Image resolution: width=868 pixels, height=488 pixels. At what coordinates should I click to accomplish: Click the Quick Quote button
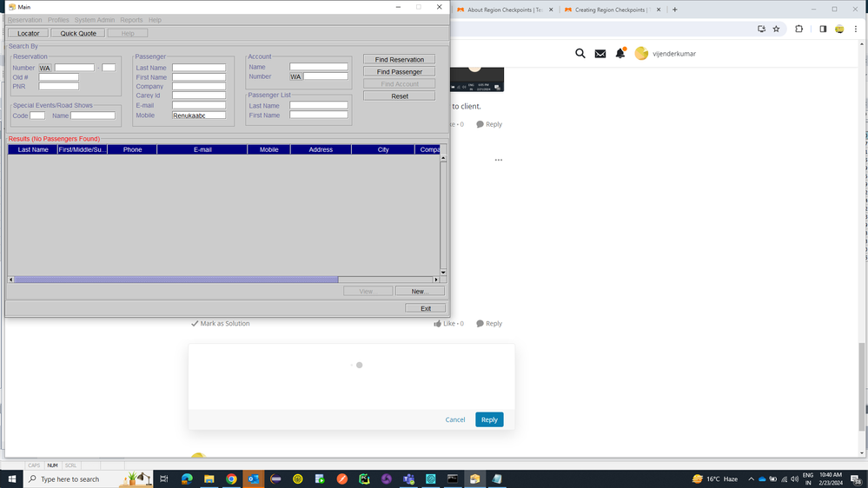click(78, 33)
